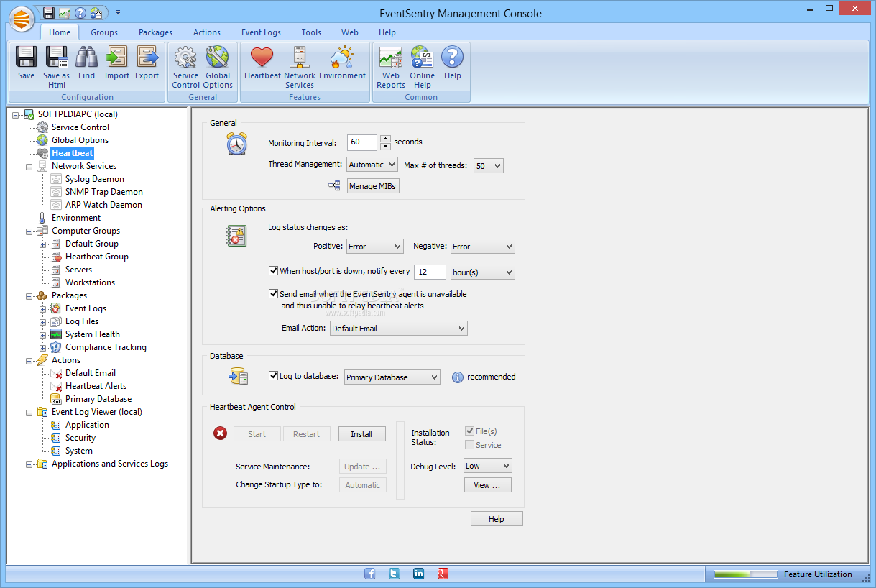876x588 pixels.
Task: Click the Feature Utilization progress bar
Action: point(746,574)
